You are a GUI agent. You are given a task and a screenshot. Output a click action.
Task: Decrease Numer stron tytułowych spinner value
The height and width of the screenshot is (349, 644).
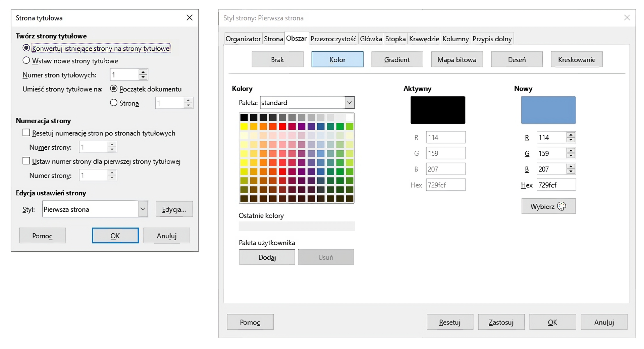click(143, 77)
